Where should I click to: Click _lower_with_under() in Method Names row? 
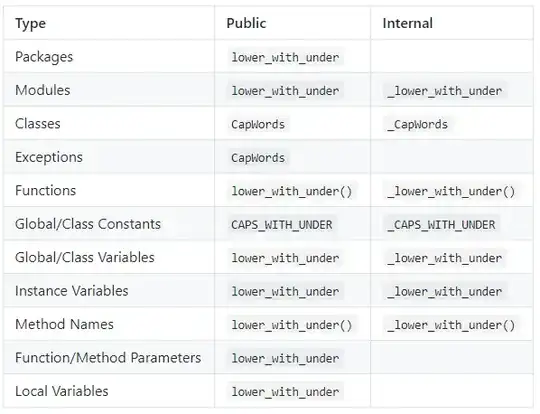(451, 325)
